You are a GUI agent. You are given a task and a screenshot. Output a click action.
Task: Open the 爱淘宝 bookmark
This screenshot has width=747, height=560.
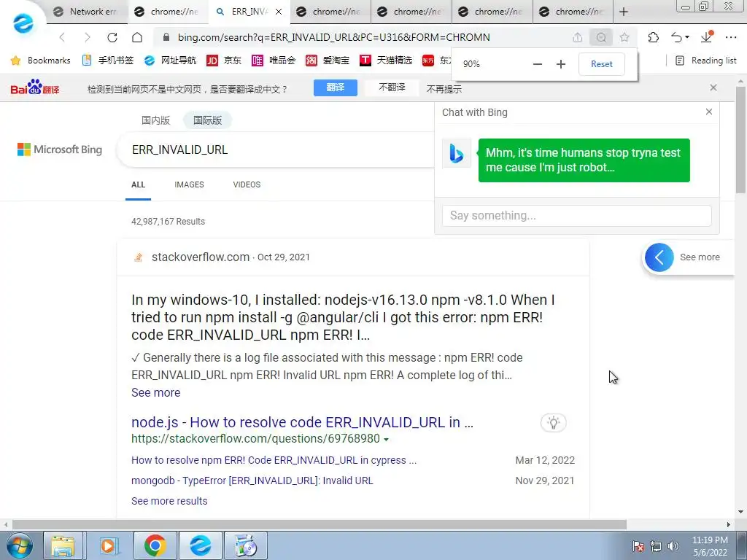[x=328, y=61]
